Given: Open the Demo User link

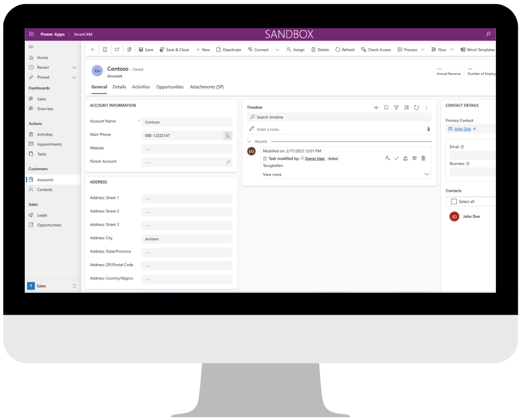Looking at the screenshot, I should coord(314,158).
